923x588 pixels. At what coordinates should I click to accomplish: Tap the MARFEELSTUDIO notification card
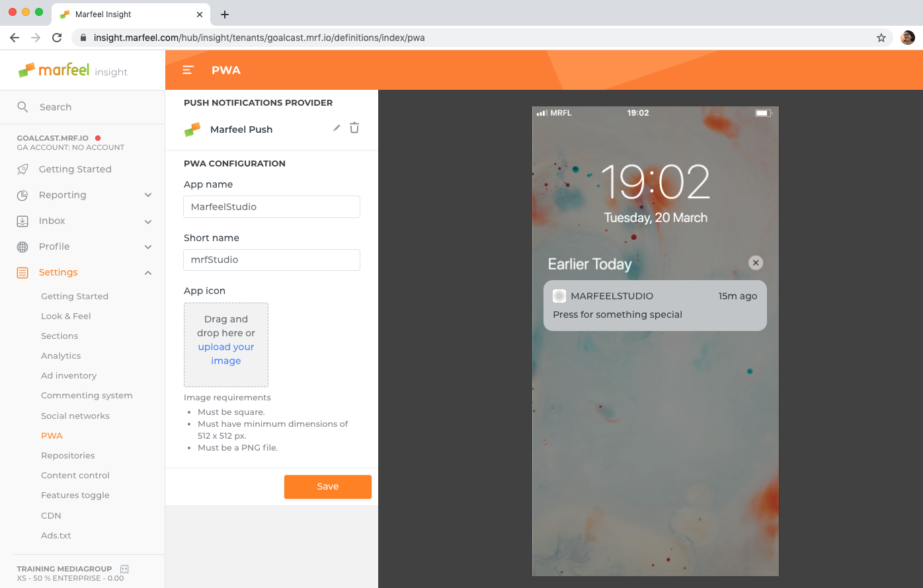coord(655,305)
